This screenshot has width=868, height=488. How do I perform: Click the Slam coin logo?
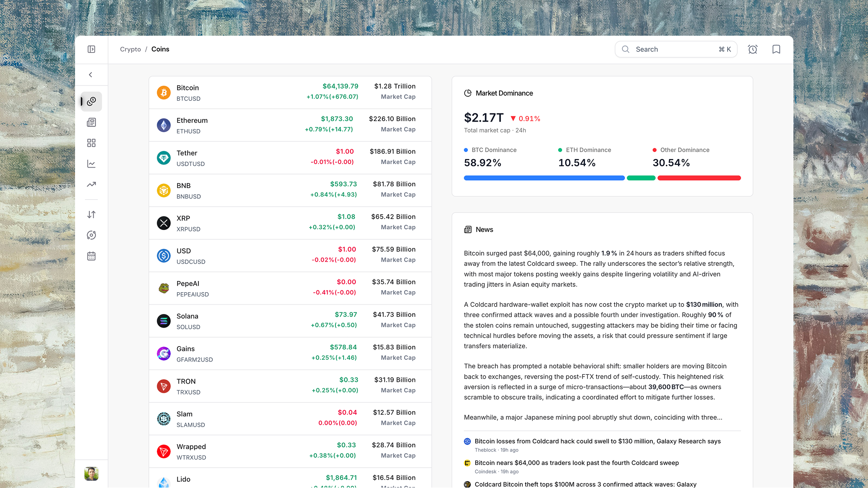point(164,419)
